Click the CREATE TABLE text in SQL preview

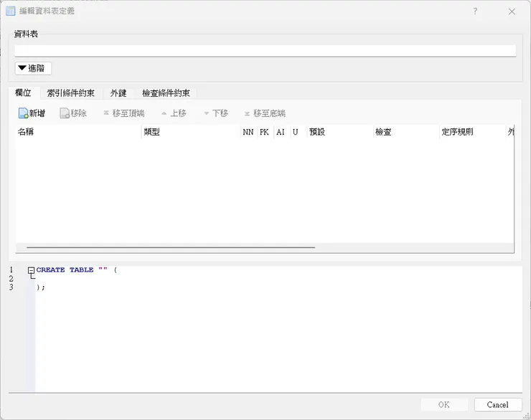point(65,270)
